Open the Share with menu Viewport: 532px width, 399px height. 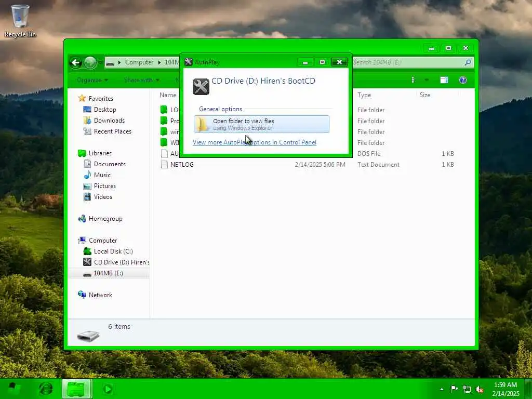point(141,80)
